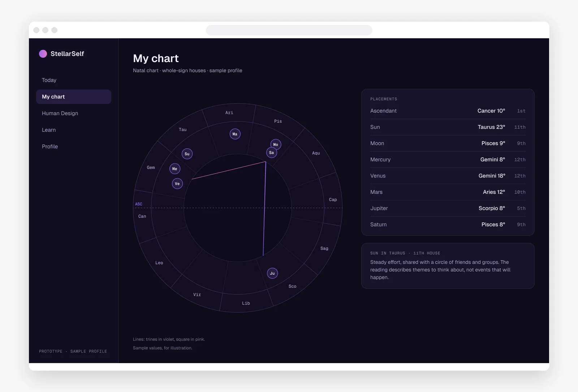This screenshot has width=578, height=392.
Task: Click the Leo sign label on wheel
Action: tap(159, 263)
